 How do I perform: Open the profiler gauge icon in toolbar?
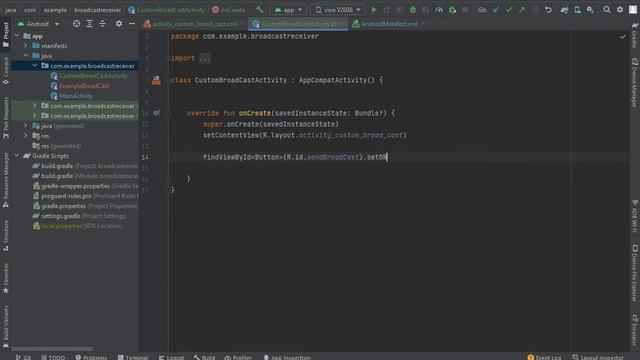[x=439, y=9]
